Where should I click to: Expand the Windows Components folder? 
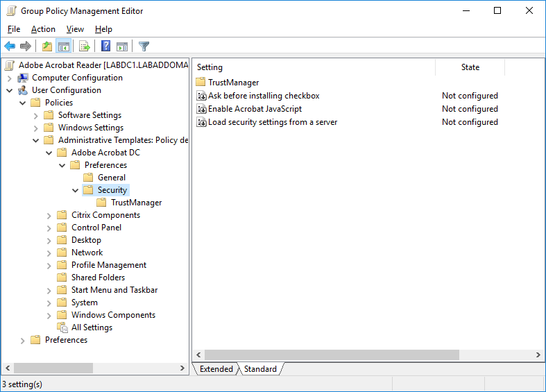click(x=49, y=315)
